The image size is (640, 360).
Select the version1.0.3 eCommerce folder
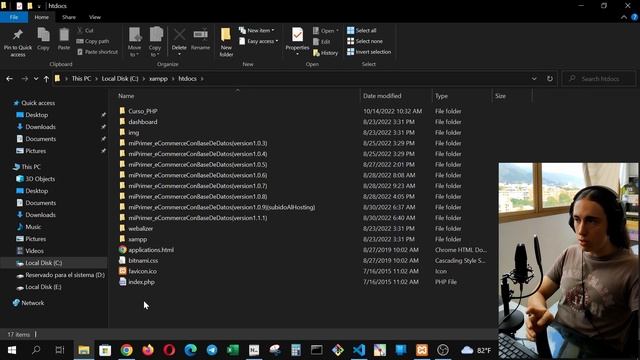click(x=198, y=143)
